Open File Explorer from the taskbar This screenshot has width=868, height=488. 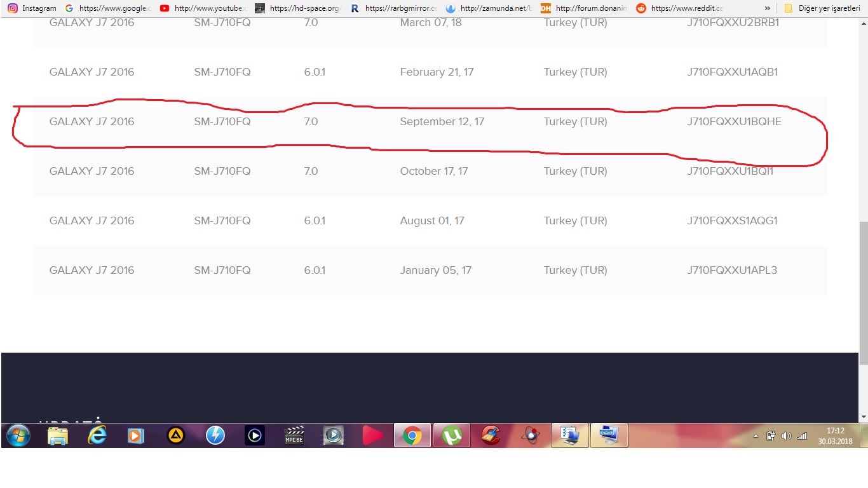point(58,436)
